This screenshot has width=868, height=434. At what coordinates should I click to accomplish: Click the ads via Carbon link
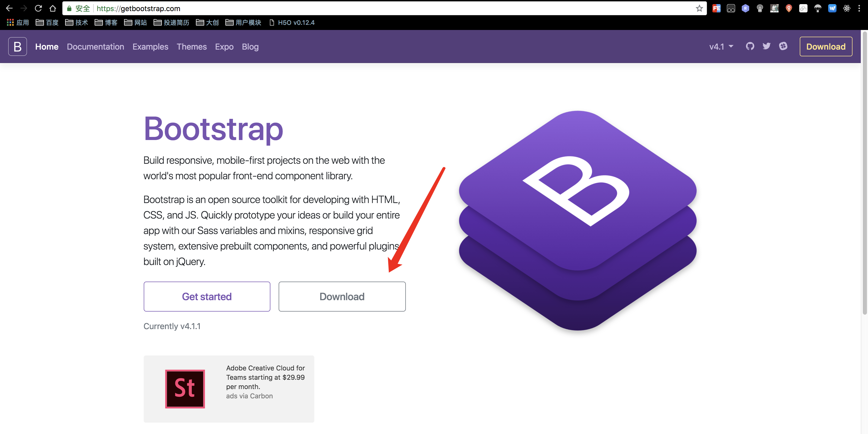click(249, 396)
